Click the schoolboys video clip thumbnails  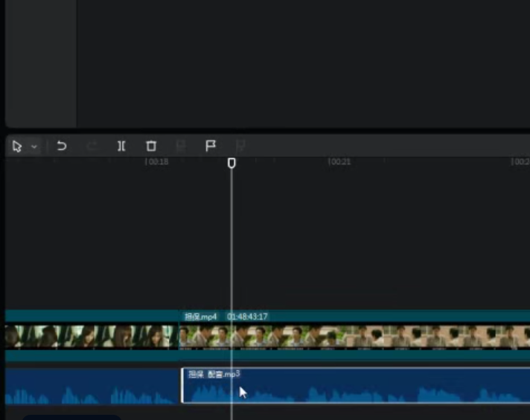[x=354, y=337]
